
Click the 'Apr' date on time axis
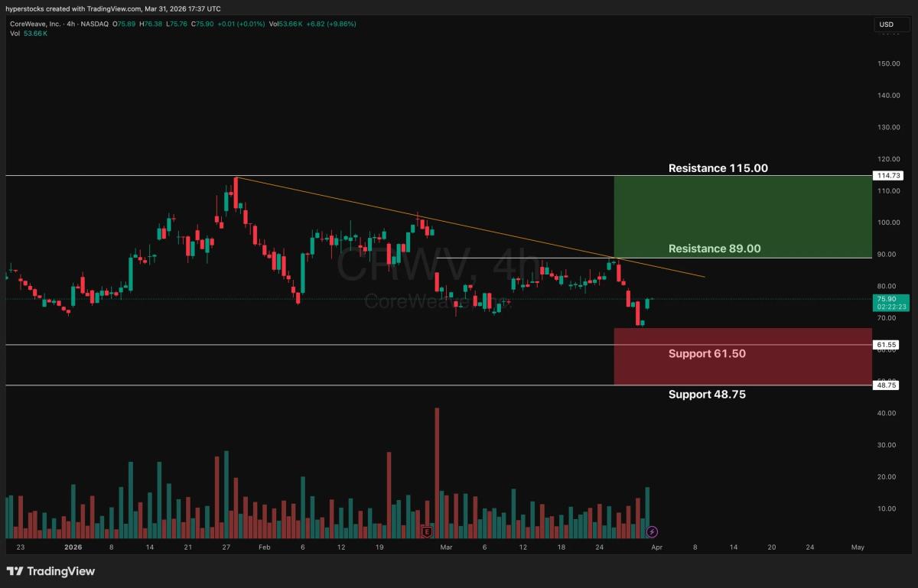click(656, 547)
